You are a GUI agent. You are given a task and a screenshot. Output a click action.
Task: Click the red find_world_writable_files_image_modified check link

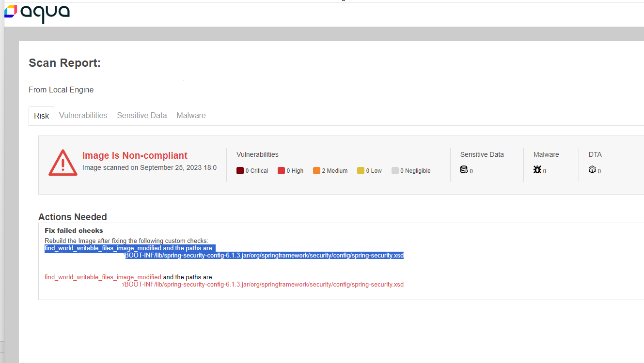pyautogui.click(x=103, y=277)
